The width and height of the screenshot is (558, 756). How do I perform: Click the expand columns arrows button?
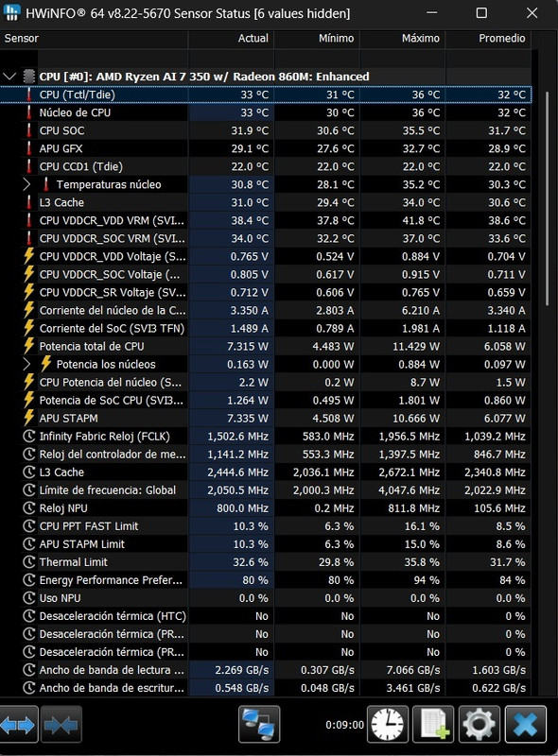click(x=18, y=725)
